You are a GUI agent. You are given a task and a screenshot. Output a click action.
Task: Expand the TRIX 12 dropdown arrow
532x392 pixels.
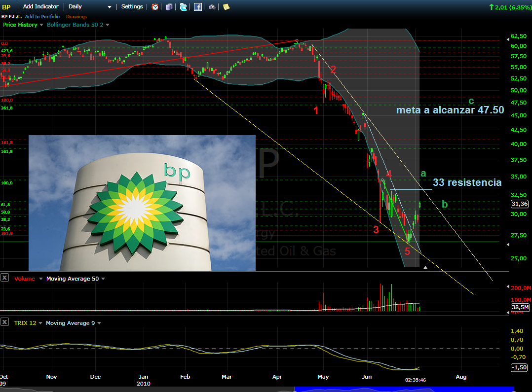pyautogui.click(x=40, y=323)
